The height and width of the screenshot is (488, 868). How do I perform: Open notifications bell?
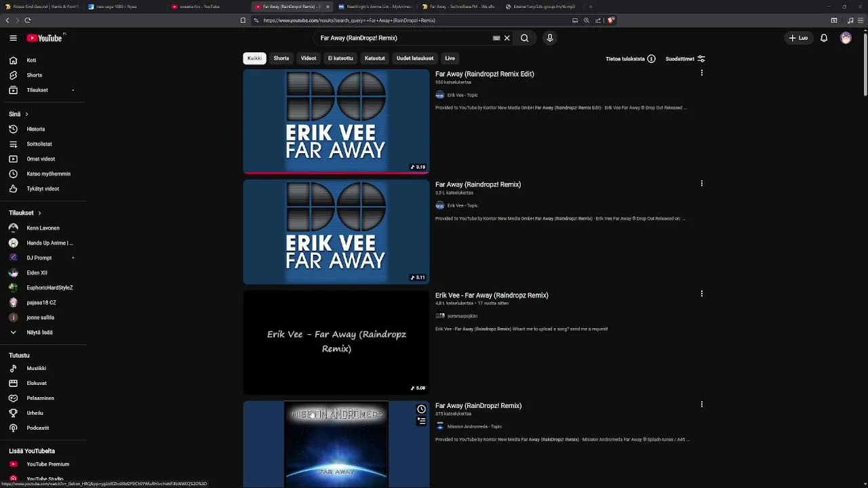(x=824, y=38)
